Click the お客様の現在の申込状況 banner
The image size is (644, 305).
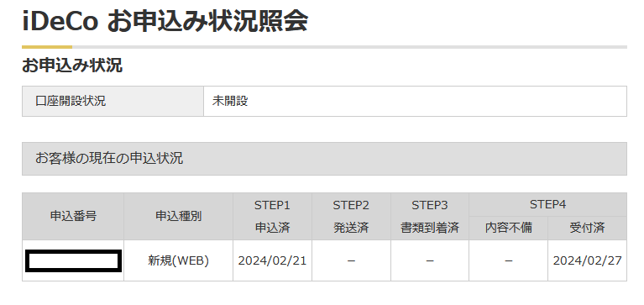click(324, 159)
